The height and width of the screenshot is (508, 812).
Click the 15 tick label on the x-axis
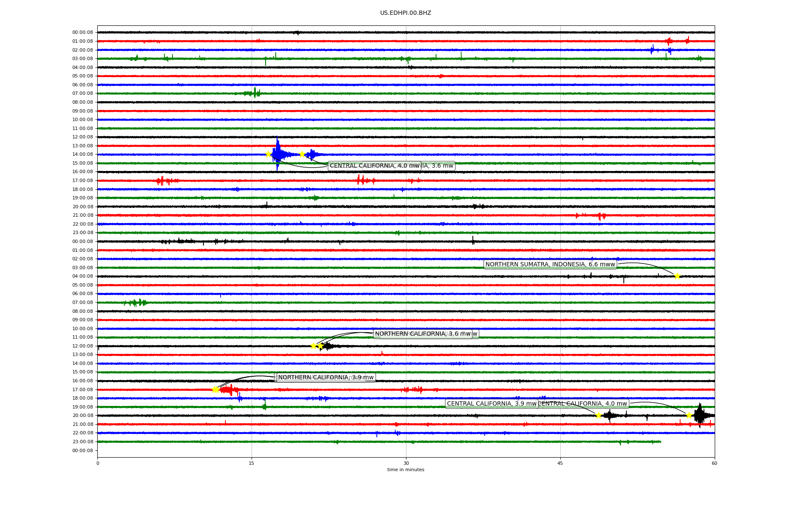coord(252,463)
